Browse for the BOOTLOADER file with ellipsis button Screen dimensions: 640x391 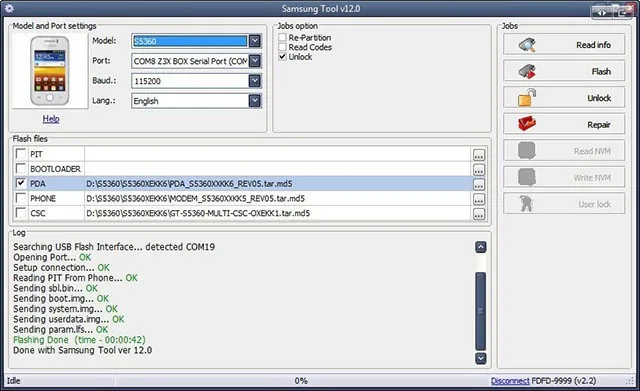point(479,169)
